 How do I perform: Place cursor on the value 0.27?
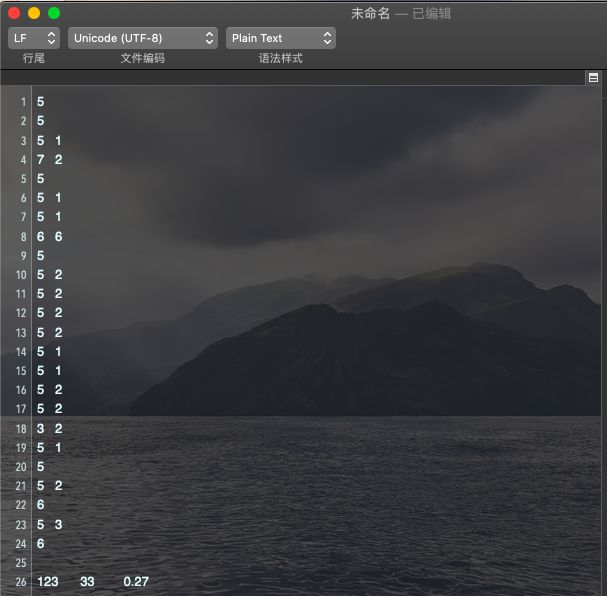pyautogui.click(x=136, y=582)
